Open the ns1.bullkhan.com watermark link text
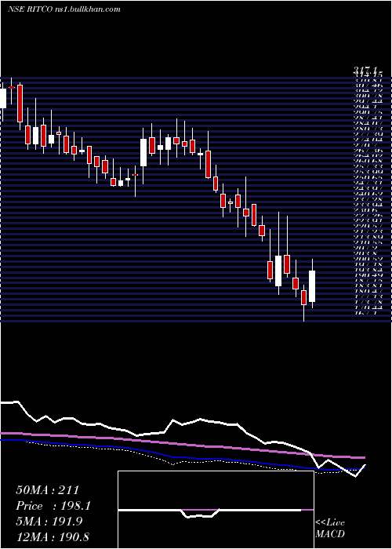 [x=88, y=9]
